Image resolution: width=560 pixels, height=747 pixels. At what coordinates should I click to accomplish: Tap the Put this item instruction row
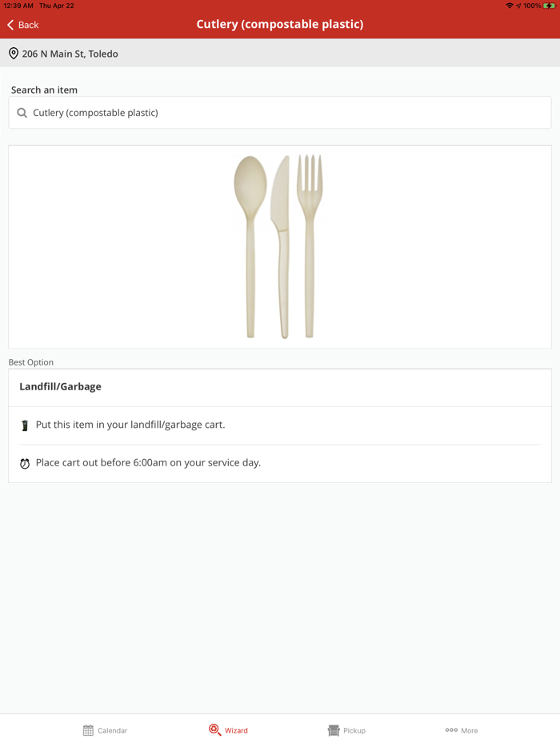click(x=280, y=425)
